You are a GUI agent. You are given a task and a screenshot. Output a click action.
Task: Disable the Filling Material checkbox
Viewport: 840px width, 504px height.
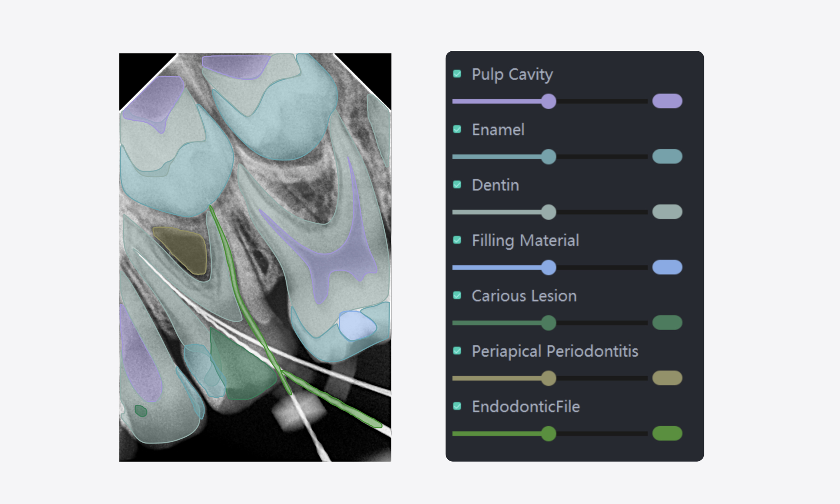[x=457, y=240]
